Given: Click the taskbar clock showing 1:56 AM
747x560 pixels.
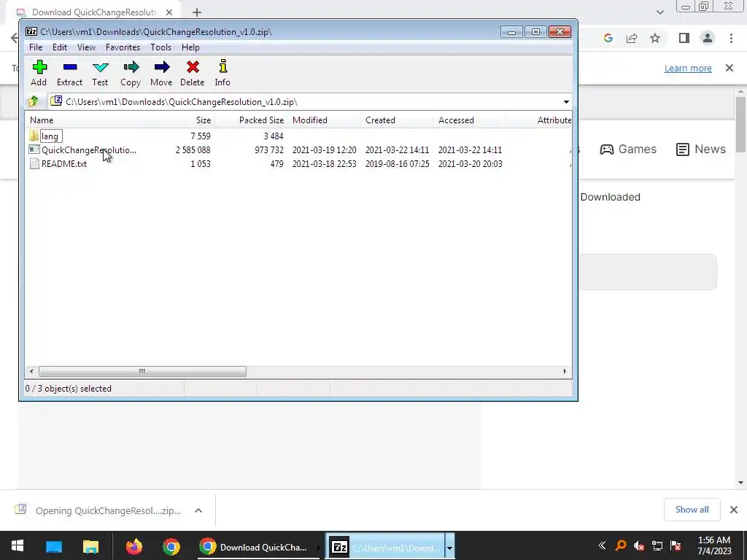Looking at the screenshot, I should [714, 545].
